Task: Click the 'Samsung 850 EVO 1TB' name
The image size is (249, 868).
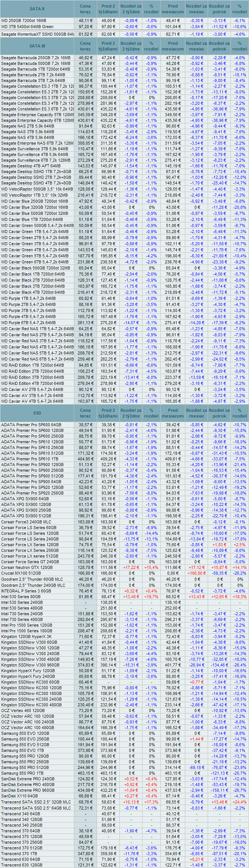Action: [x=22, y=751]
